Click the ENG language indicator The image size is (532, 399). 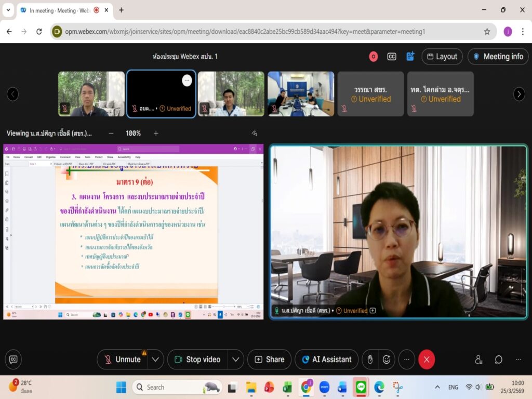[x=453, y=387]
